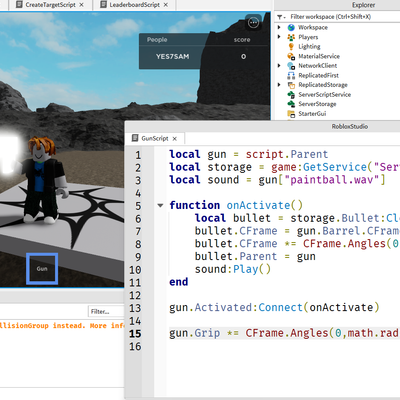
Task: Close the GunScript tab
Action: pos(175,139)
